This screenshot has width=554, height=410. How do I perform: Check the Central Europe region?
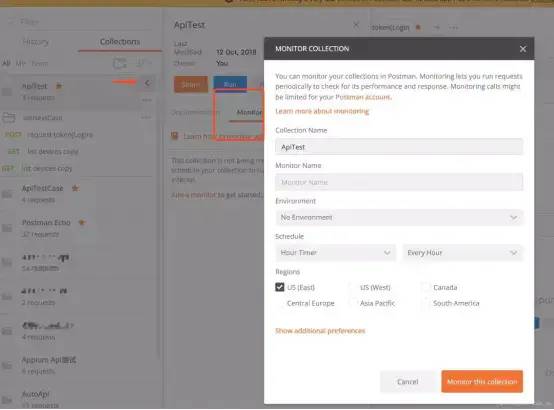point(280,303)
